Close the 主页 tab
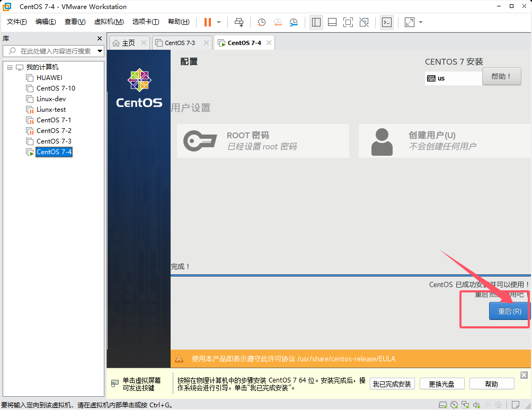Viewport: 532px width, 410px height. pyautogui.click(x=144, y=43)
